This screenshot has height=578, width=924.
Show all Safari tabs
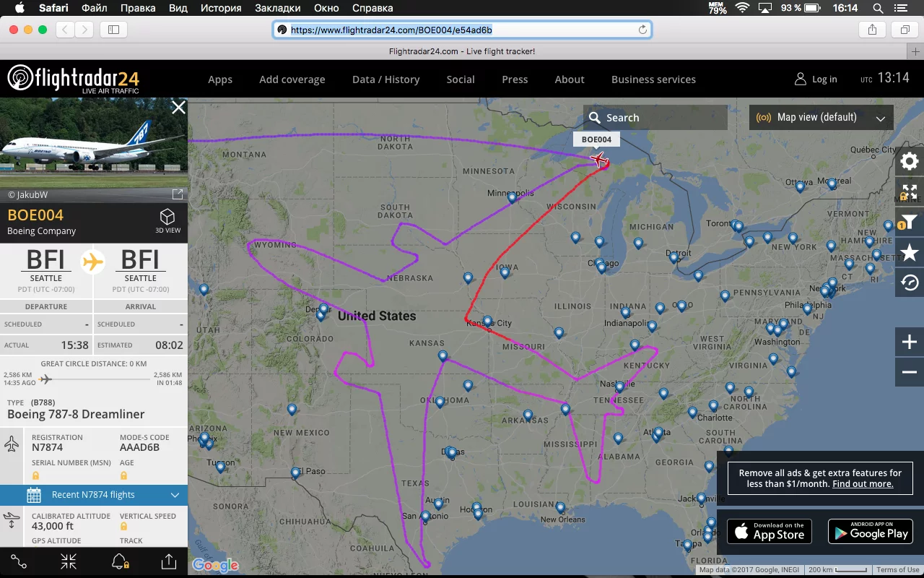click(904, 30)
